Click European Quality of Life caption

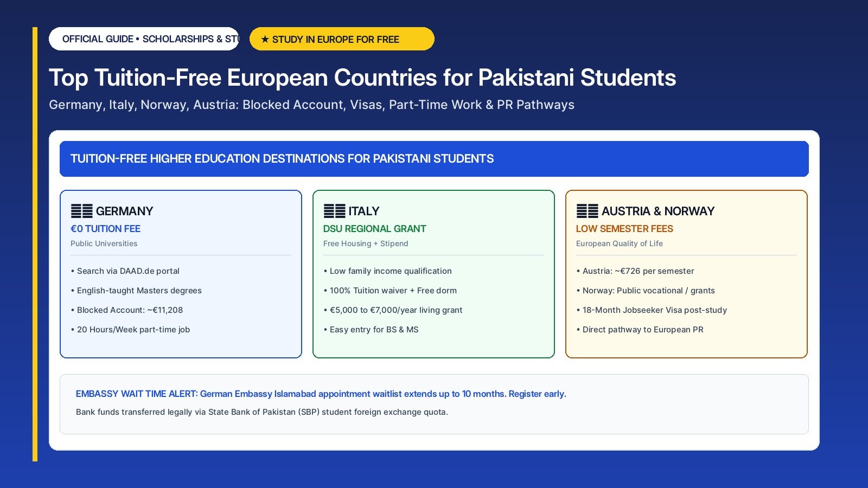point(620,243)
